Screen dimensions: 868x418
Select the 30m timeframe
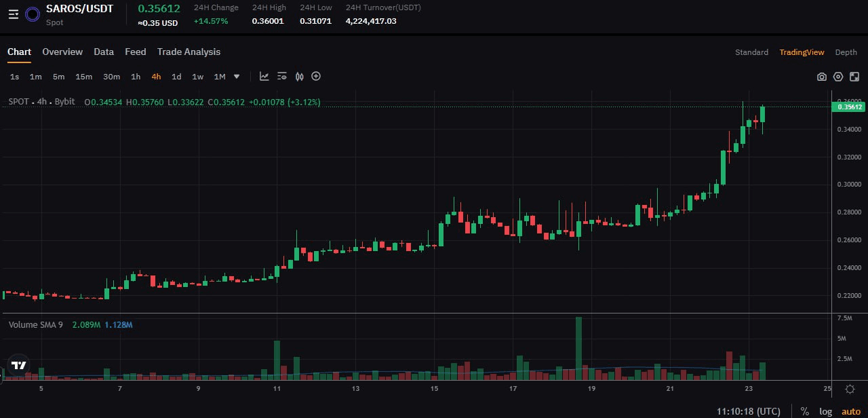coord(111,77)
